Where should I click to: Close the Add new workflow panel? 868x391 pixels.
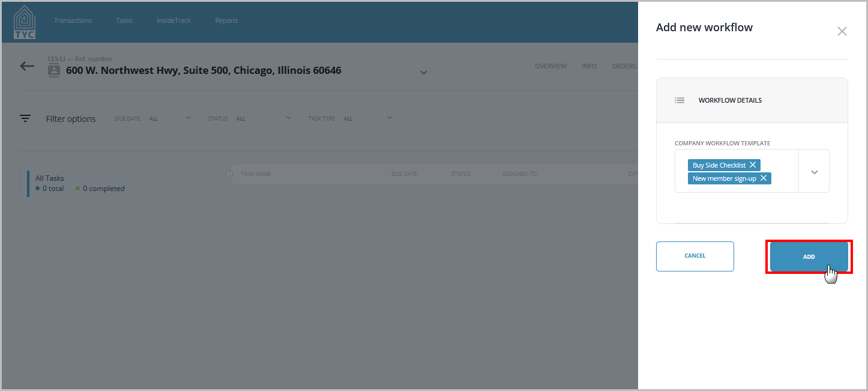pos(842,31)
